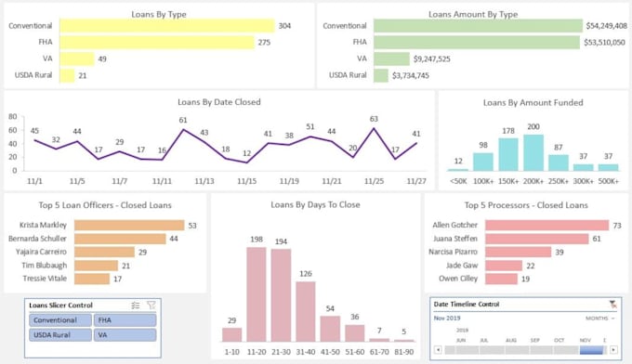632x364 pixels.
Task: Clear filter icon in Date Timeline Control
Action: click(613, 305)
